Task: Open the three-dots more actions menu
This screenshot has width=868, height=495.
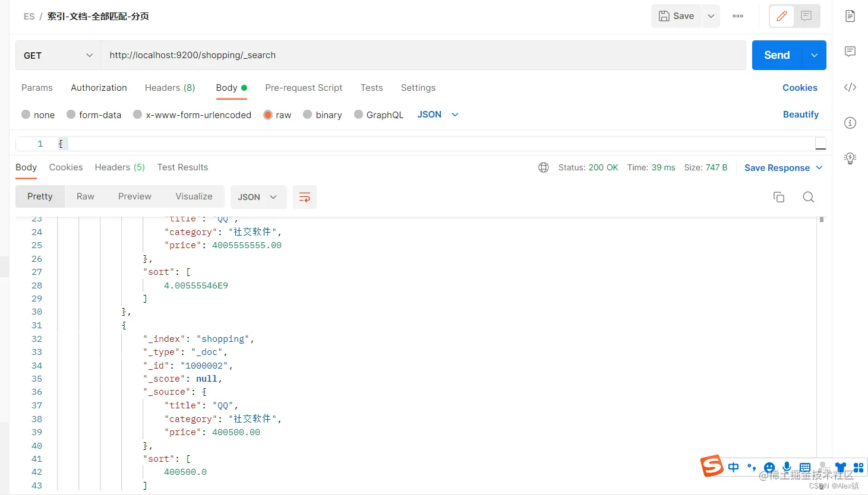Action: (738, 16)
